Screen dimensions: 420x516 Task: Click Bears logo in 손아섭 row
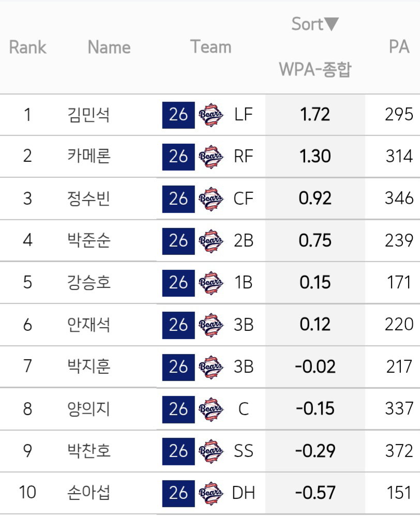click(x=211, y=493)
